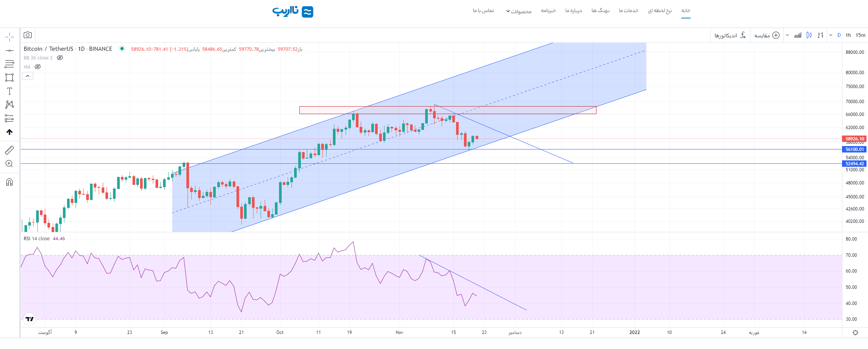
Task: Open the indicators fx icon
Action: point(743,35)
